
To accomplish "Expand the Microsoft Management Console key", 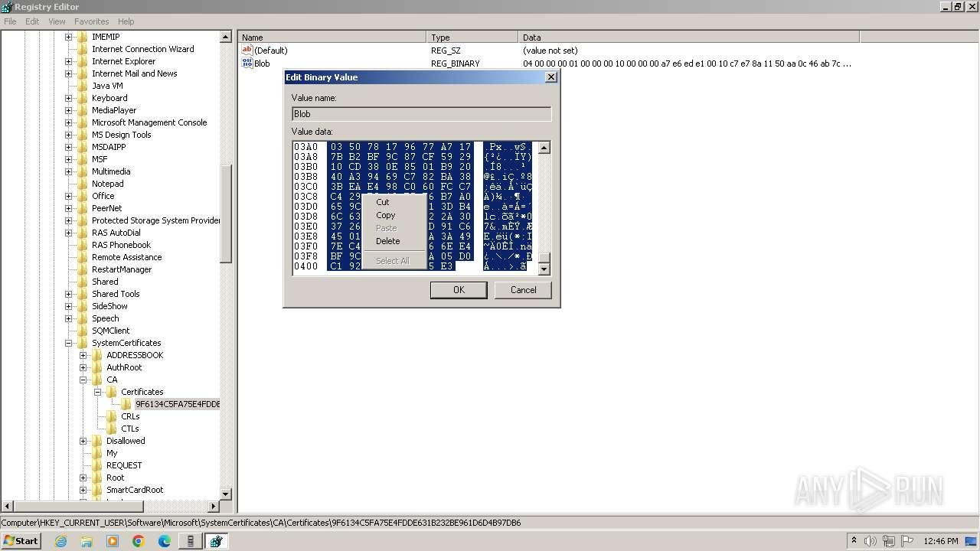I will tap(68, 122).
